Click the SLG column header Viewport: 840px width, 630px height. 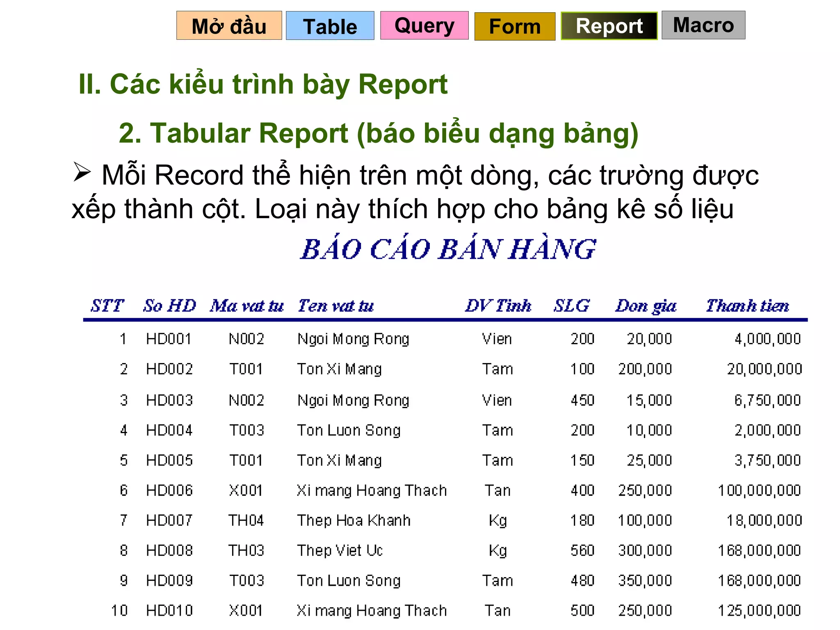tap(571, 306)
